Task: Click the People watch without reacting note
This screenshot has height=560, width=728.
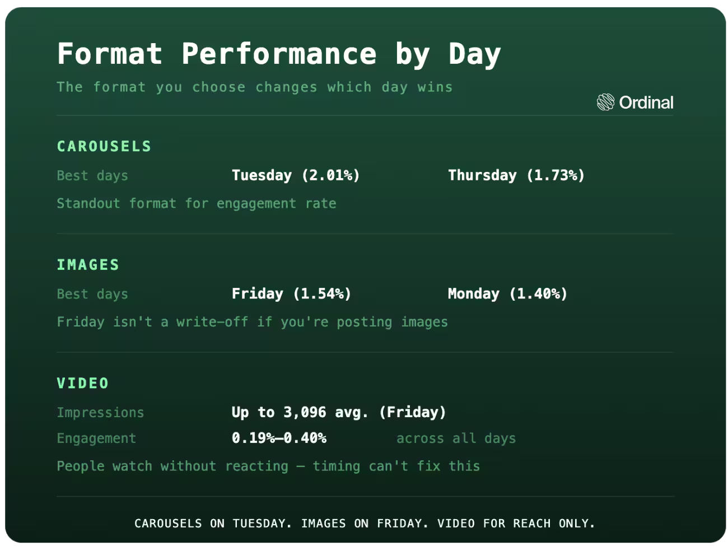Action: tap(268, 466)
